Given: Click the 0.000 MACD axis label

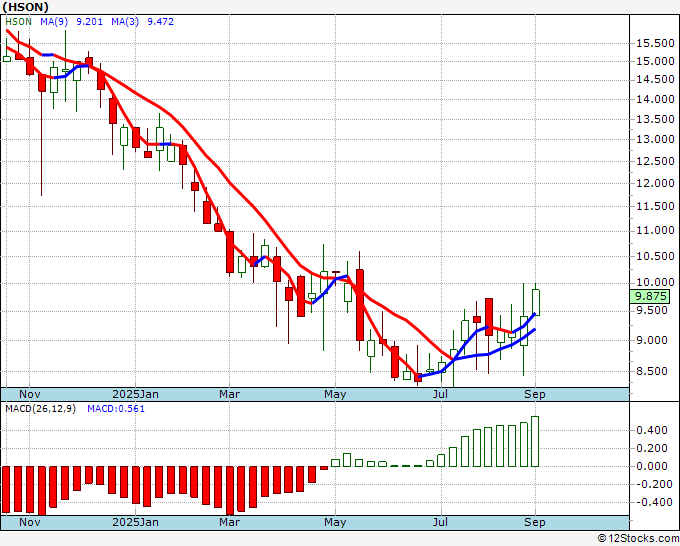Looking at the screenshot, I should coord(652,467).
